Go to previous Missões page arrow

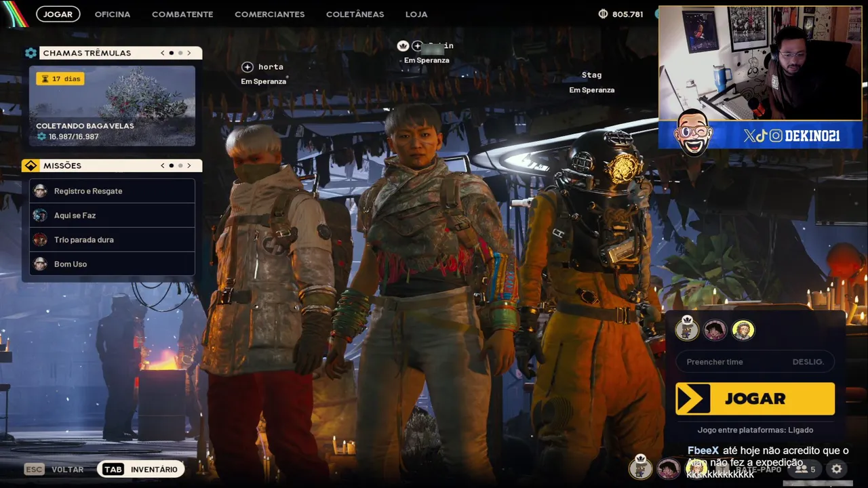163,165
